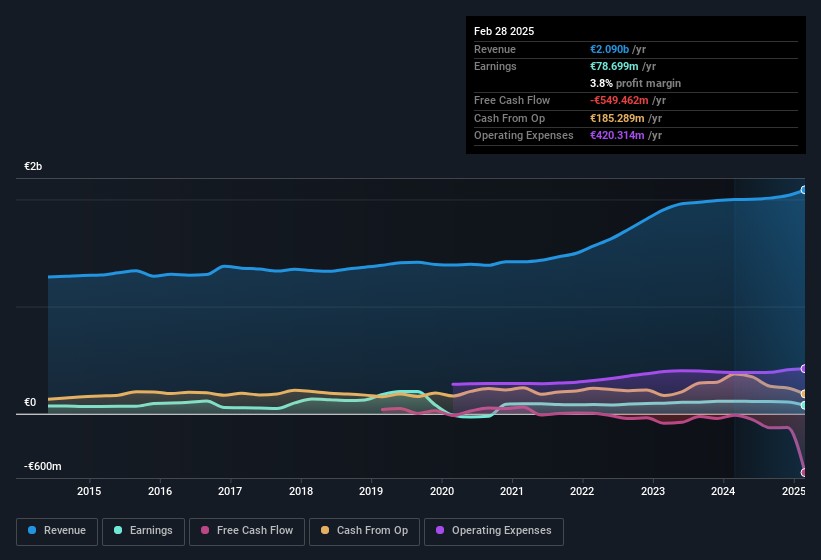This screenshot has width=821, height=560.
Task: Click the 3.8% profit margin text
Action: (x=636, y=84)
